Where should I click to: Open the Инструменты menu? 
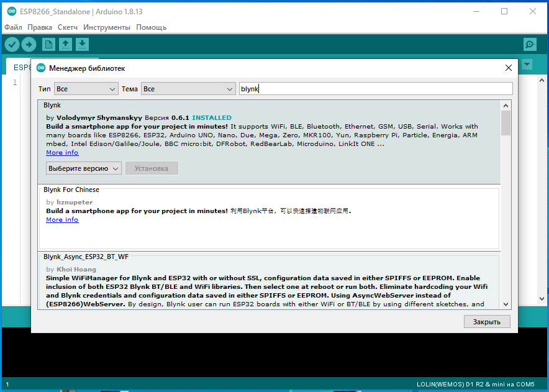107,27
